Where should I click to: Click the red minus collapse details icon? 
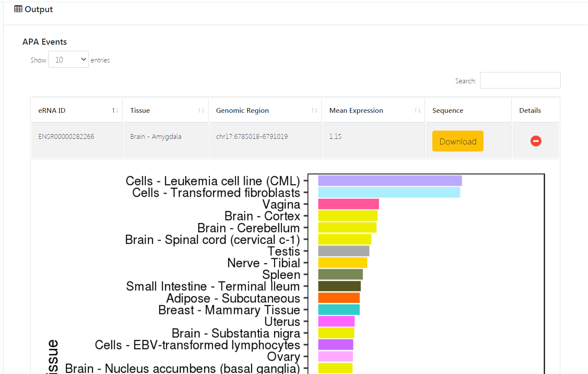point(536,141)
